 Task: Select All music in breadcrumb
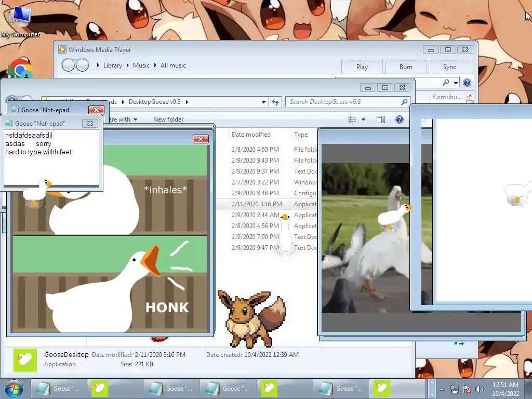coord(173,65)
